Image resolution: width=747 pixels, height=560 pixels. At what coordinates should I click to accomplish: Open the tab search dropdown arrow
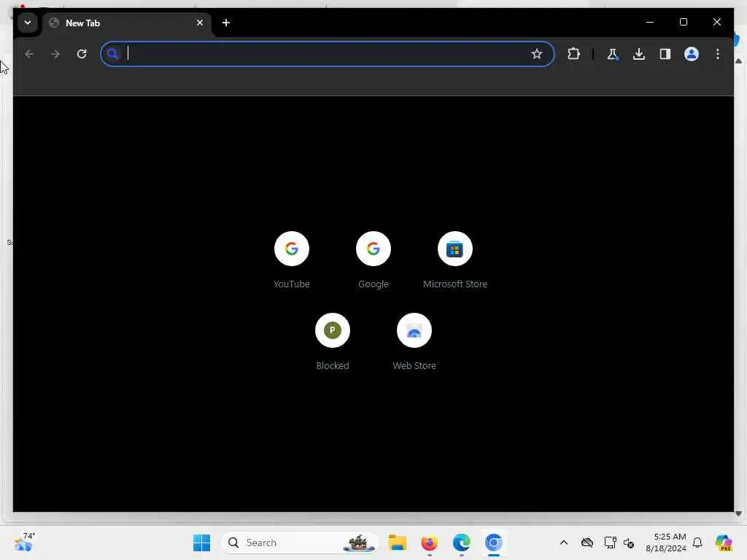pos(28,23)
